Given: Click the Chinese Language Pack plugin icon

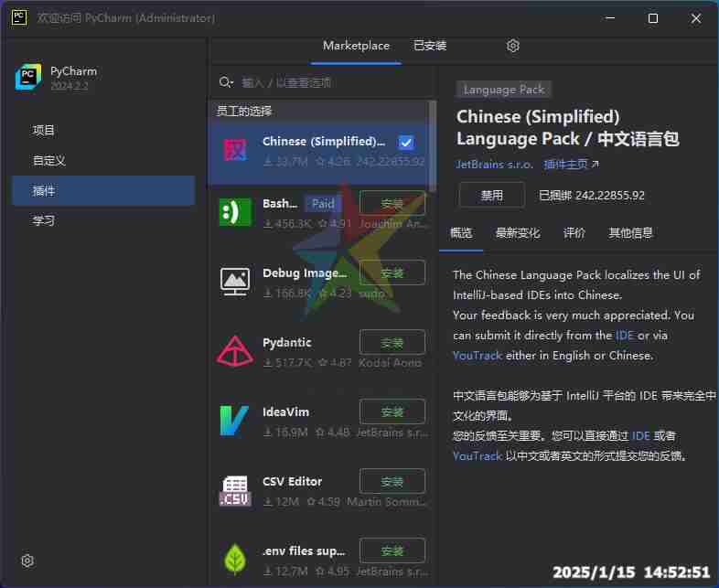Looking at the screenshot, I should point(235,150).
